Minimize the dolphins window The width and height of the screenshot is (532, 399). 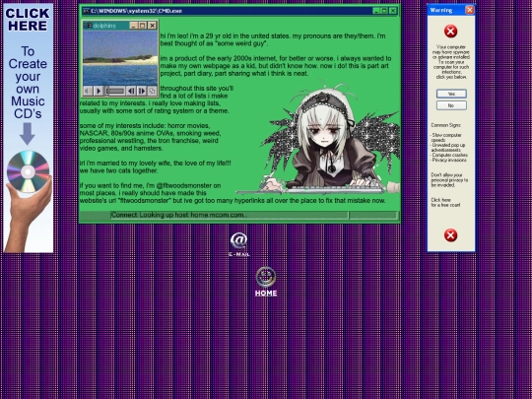coord(133,26)
